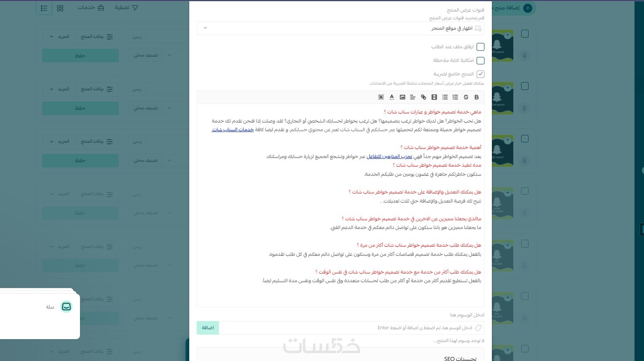Image resolution: width=644 pixels, height=361 pixels.
Task: Open the اظهار في موقع المتجر channel dropdown
Action: [x=341, y=28]
